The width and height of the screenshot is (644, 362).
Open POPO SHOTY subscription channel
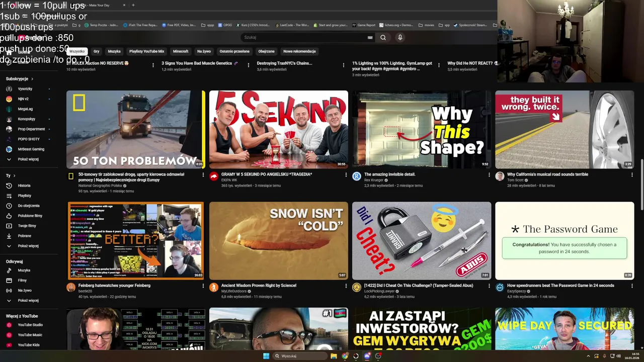point(29,139)
